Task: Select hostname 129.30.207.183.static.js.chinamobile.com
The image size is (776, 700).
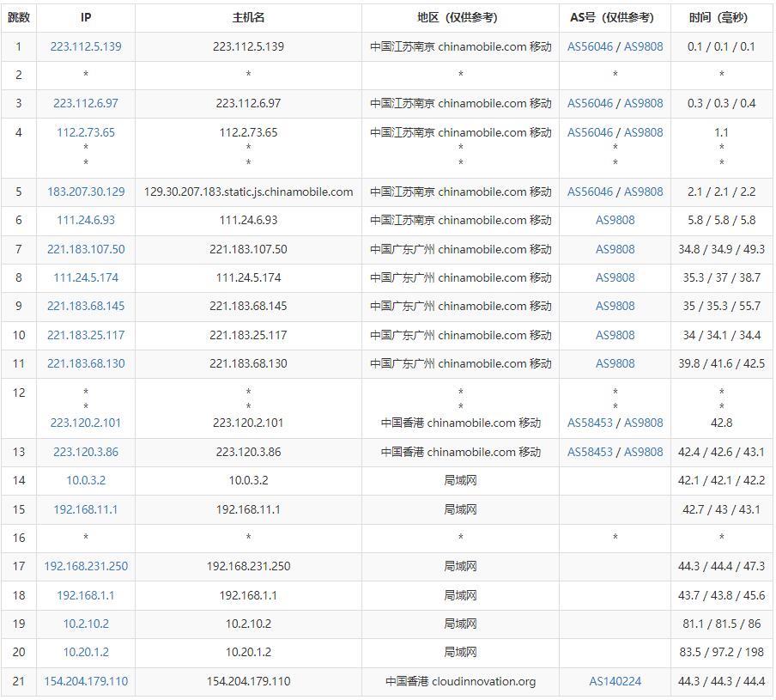Action: 248,192
